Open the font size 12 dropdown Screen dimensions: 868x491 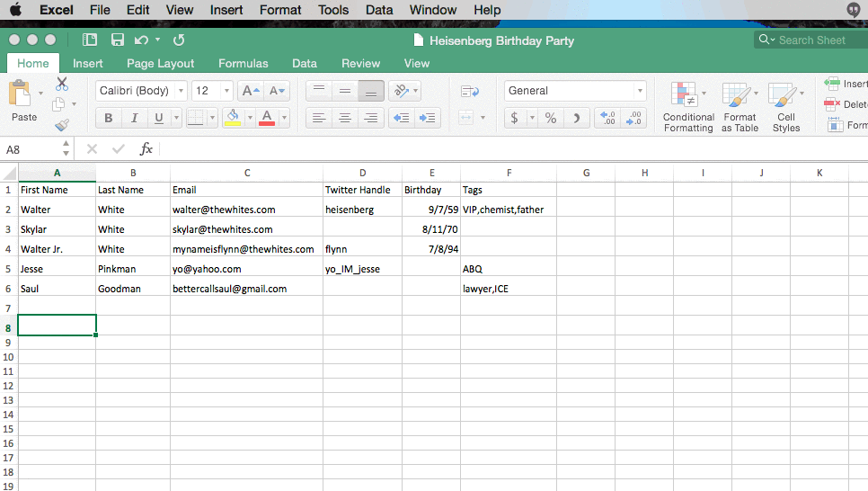(213, 91)
